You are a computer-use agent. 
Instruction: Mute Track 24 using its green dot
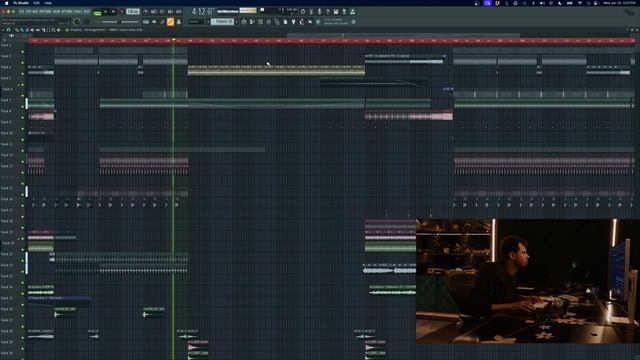click(22, 293)
